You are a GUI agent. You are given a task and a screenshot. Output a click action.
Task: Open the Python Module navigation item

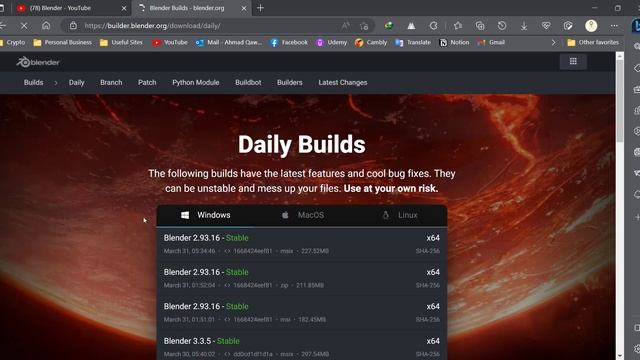pyautogui.click(x=196, y=82)
